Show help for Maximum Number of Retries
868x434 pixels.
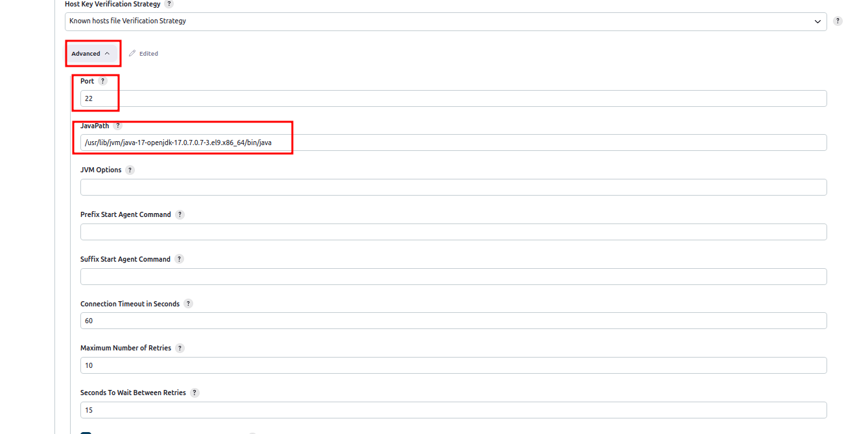coord(180,348)
